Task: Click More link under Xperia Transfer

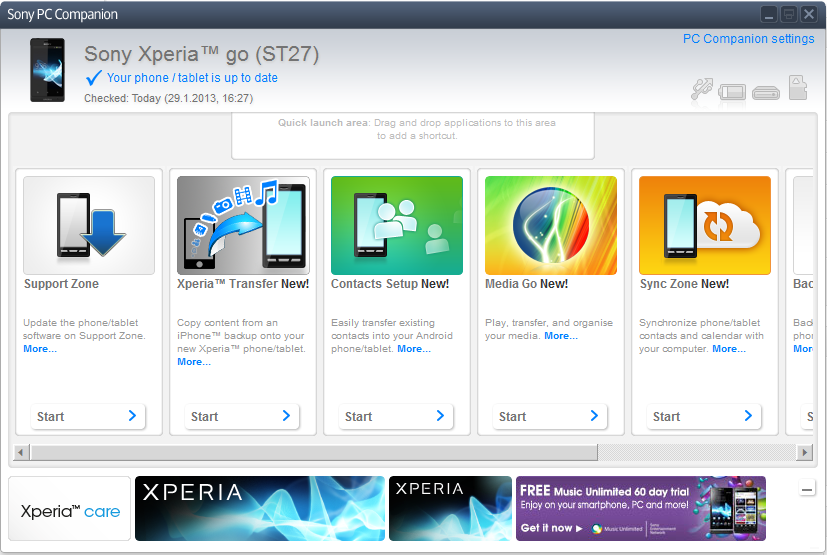Action: pos(194,362)
